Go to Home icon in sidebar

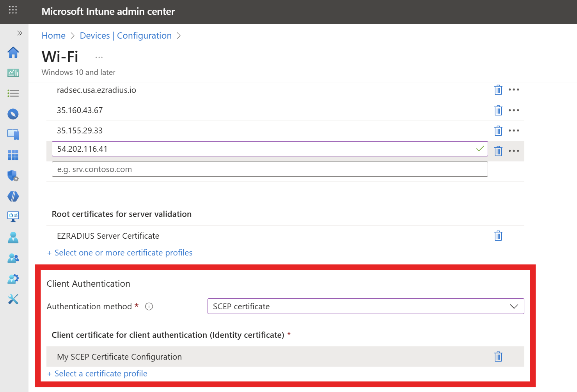tap(13, 52)
